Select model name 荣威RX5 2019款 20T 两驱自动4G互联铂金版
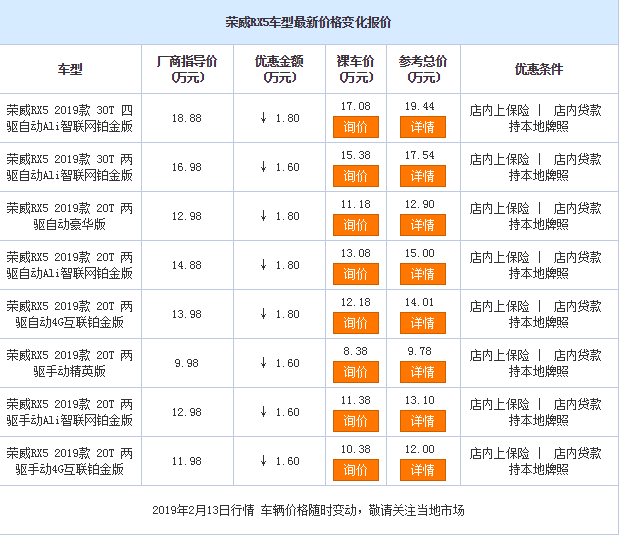 pyautogui.click(x=70, y=314)
